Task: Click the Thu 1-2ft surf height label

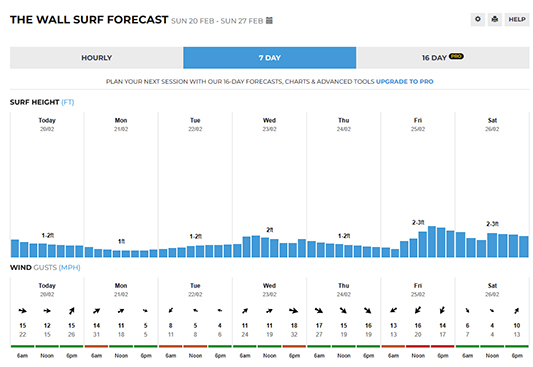Action: pos(344,235)
